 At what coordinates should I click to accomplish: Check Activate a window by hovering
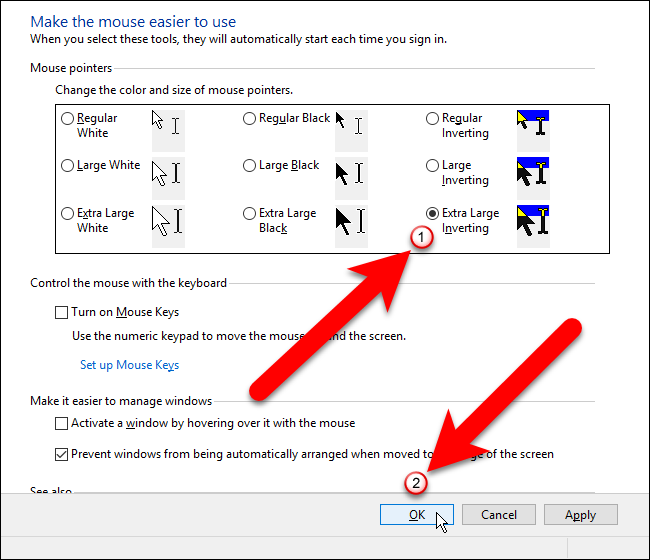click(62, 424)
